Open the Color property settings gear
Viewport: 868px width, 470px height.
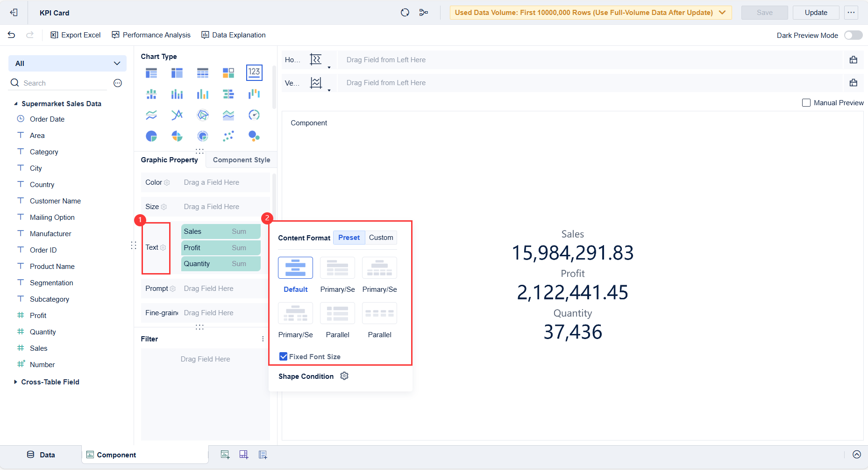[x=166, y=182]
